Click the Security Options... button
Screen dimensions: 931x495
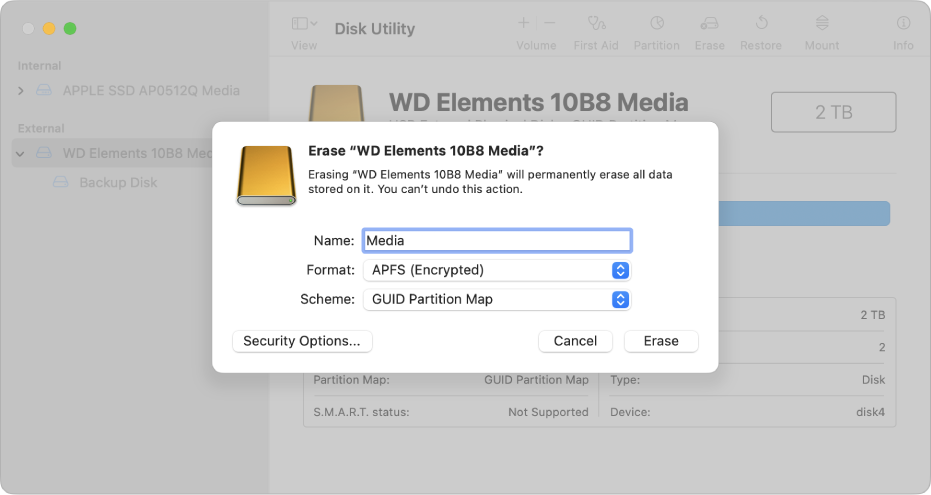coord(302,341)
